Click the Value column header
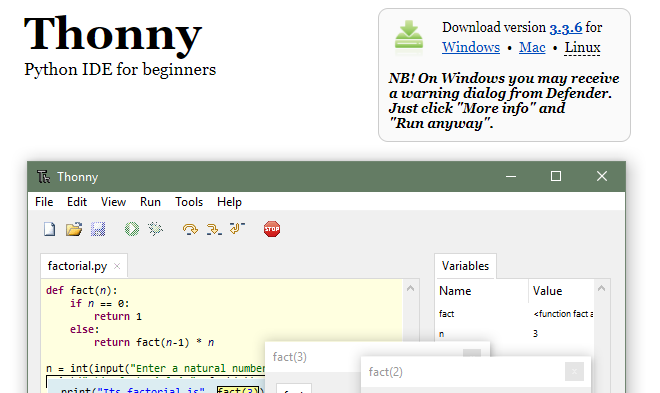This screenshot has height=393, width=660. (x=561, y=291)
